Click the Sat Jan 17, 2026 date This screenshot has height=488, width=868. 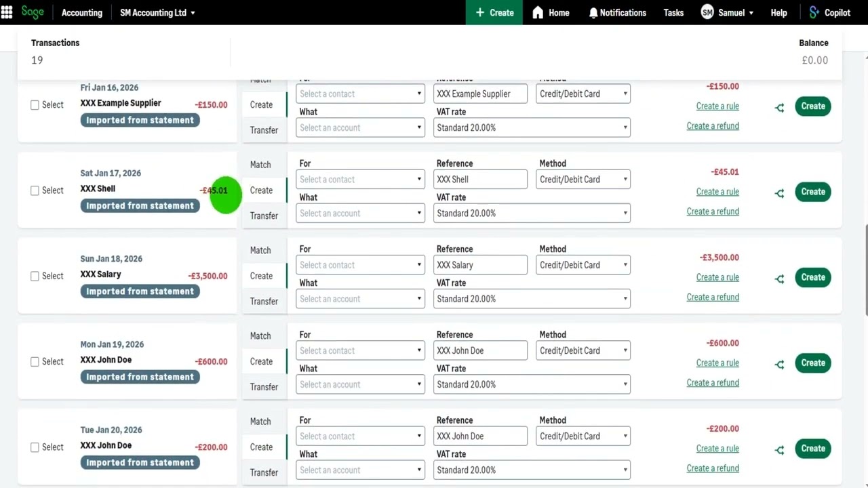tap(111, 173)
